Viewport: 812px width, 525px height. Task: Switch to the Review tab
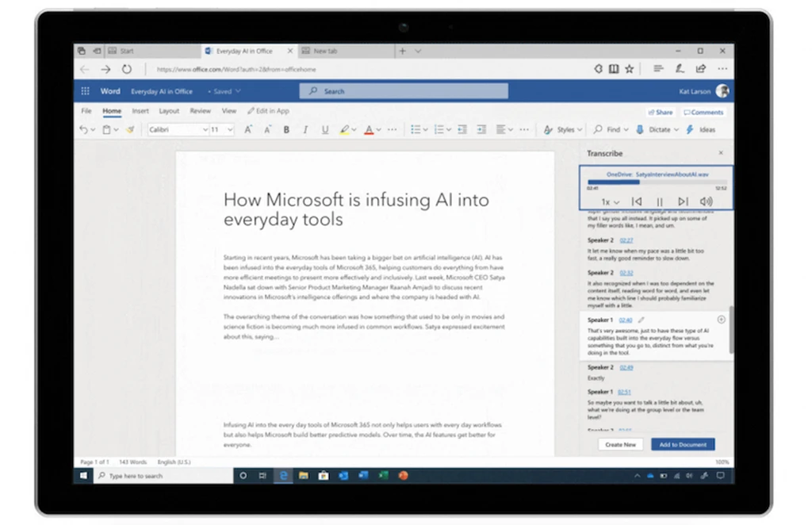tap(200, 111)
